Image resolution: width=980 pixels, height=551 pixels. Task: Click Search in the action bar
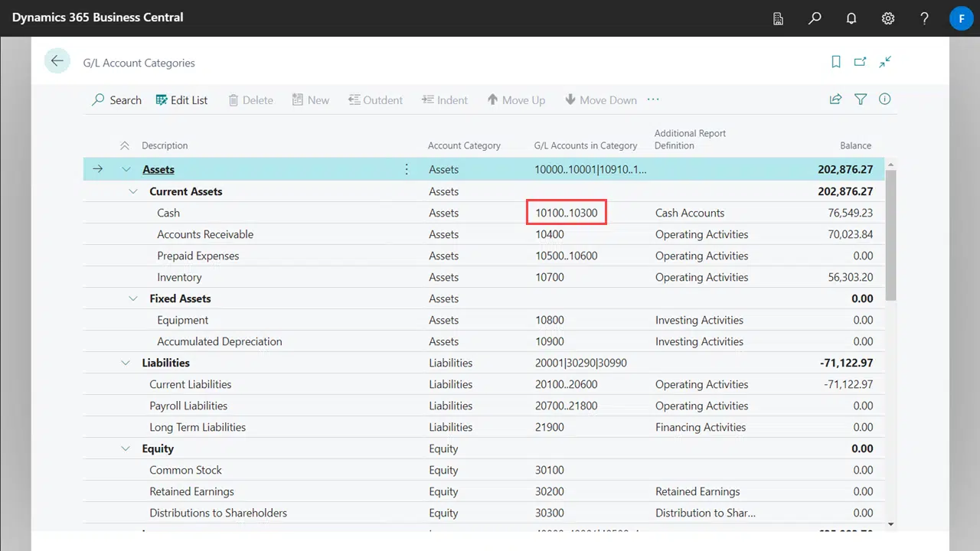116,100
